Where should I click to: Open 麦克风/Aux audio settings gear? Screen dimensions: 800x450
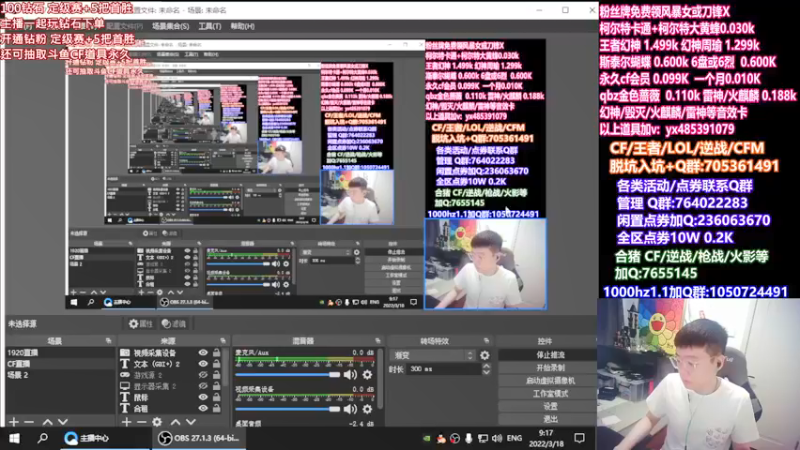(x=367, y=374)
